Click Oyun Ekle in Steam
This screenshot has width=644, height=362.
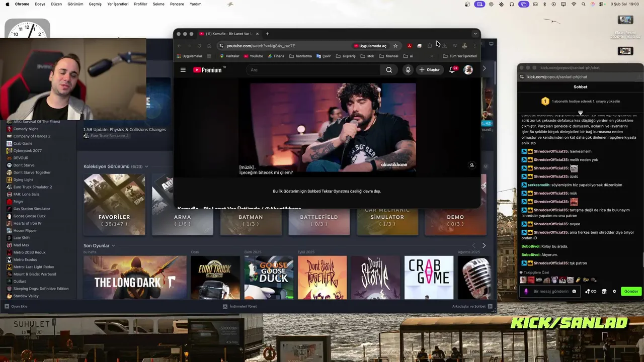pos(16,306)
